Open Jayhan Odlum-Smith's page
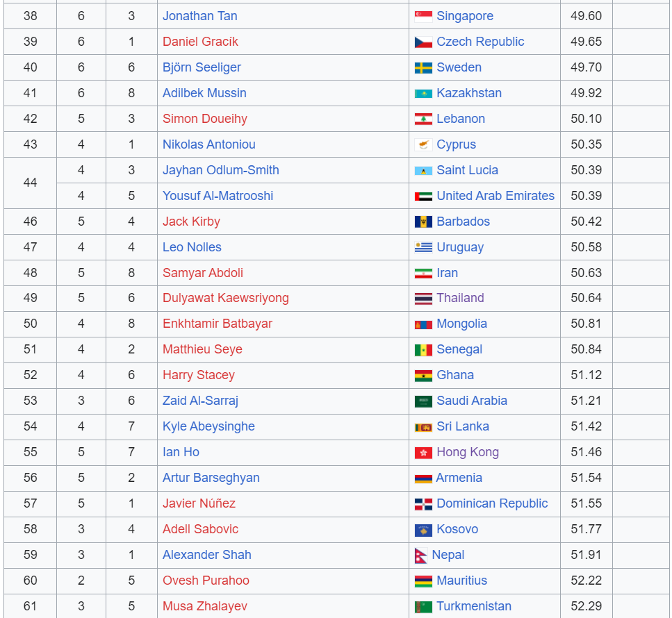The height and width of the screenshot is (618, 672). (x=221, y=170)
